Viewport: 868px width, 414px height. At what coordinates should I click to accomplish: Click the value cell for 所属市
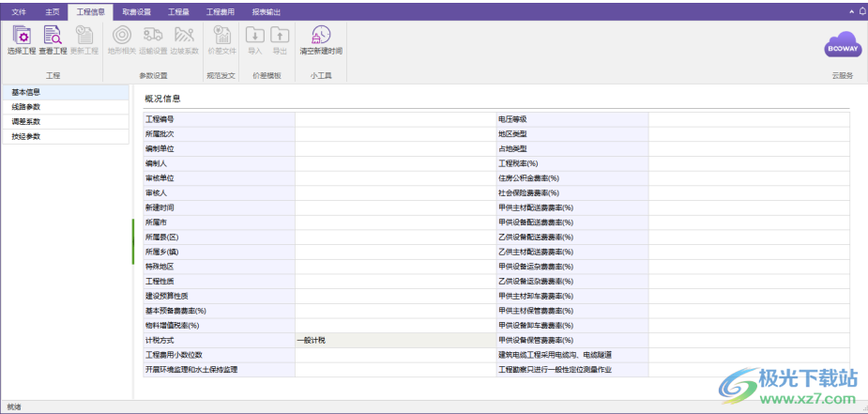tap(395, 222)
